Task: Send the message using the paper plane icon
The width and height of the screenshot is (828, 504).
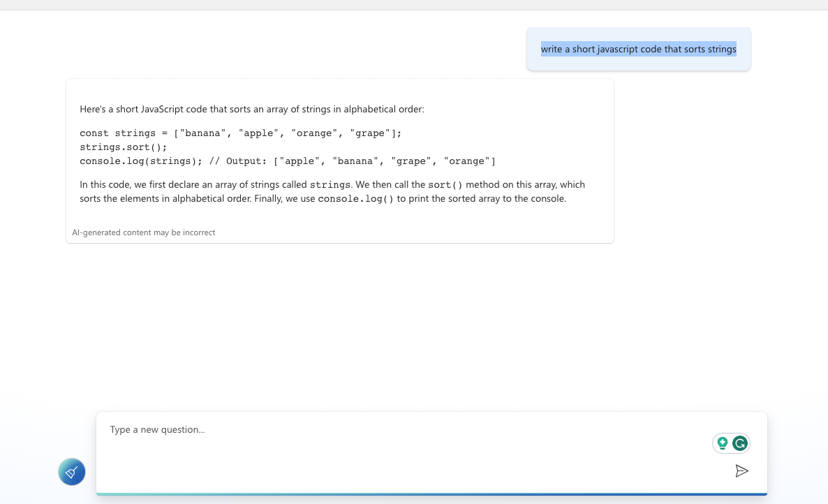Action: [741, 470]
